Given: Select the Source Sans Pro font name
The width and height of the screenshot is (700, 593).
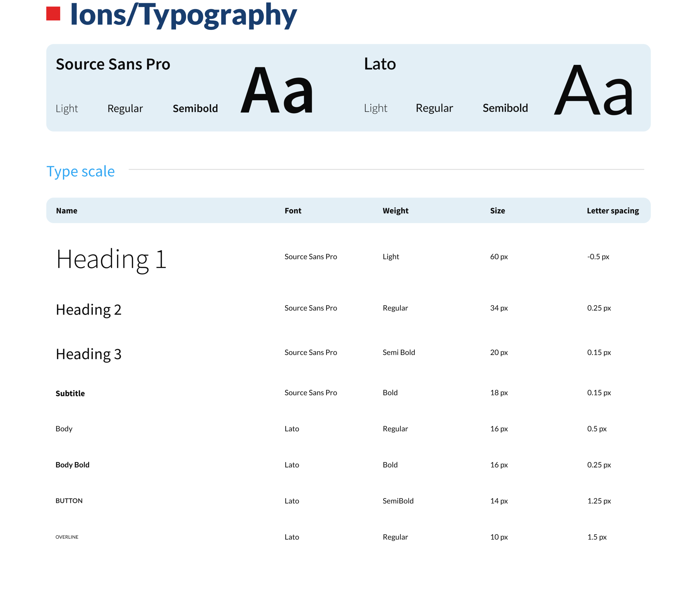Looking at the screenshot, I should (x=113, y=64).
